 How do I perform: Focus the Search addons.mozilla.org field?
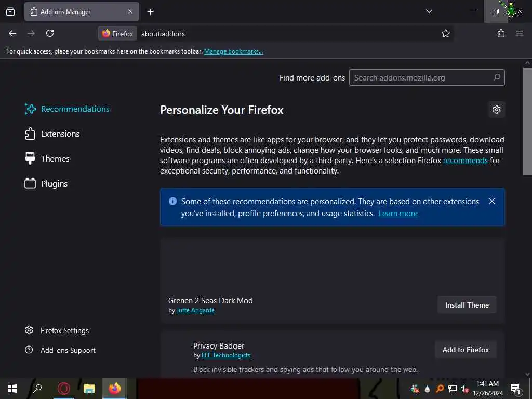tap(427, 78)
